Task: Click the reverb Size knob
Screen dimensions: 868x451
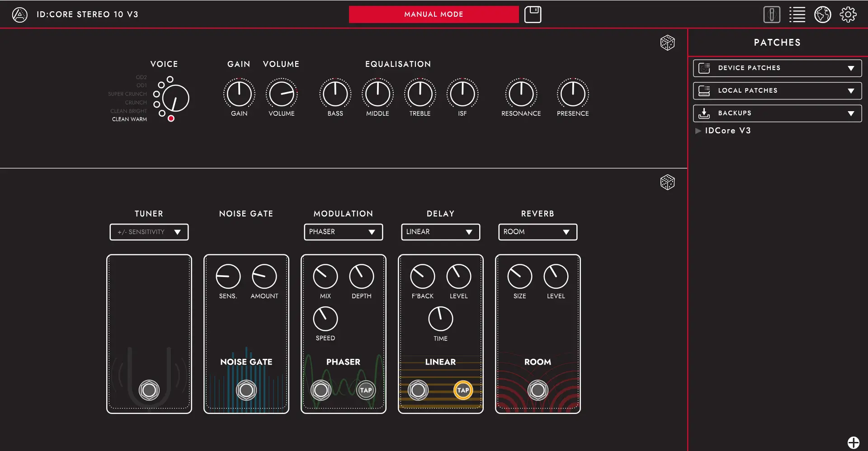Action: click(x=520, y=277)
